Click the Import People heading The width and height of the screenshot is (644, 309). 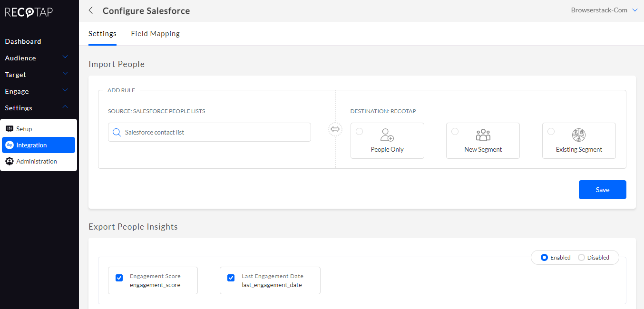(117, 64)
